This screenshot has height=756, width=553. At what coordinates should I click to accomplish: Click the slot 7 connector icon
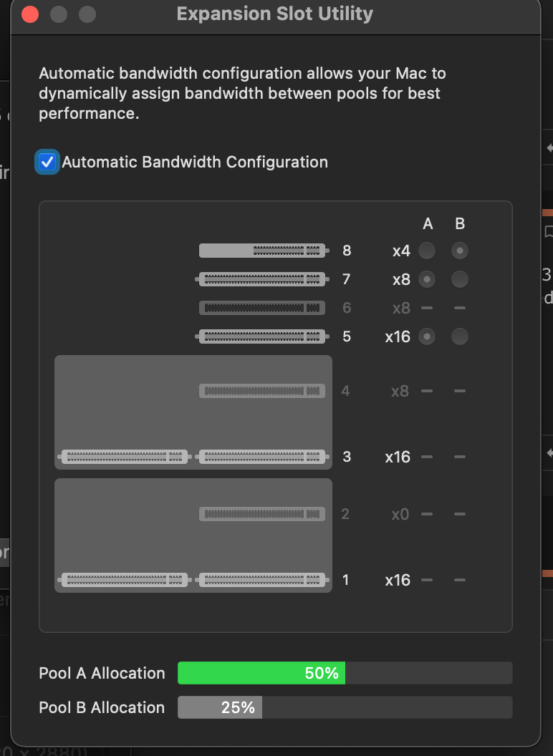pos(263,279)
